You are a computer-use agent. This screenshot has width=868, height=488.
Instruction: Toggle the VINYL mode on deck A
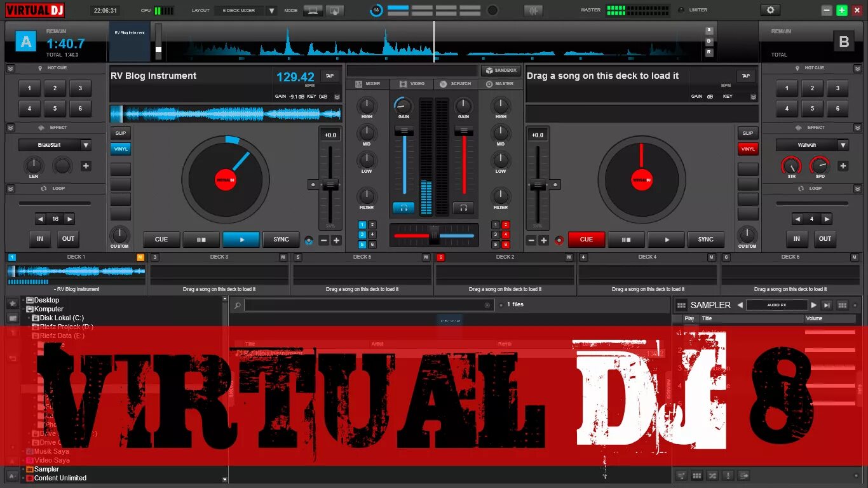(121, 149)
